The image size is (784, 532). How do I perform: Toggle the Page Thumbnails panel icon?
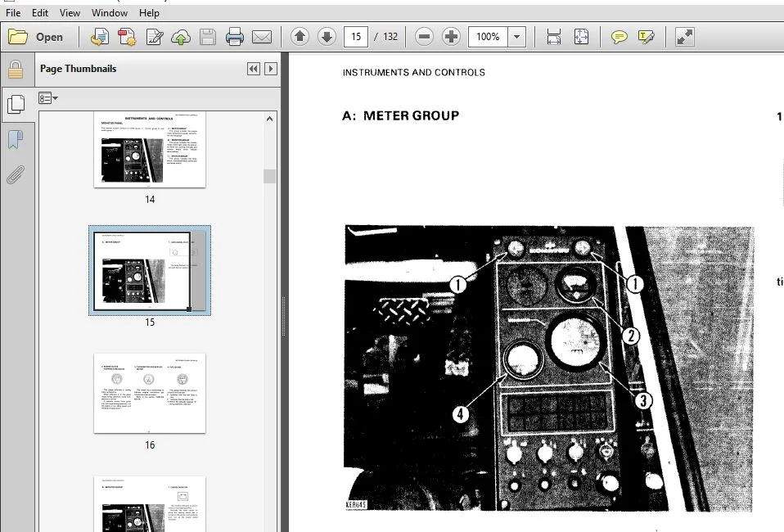[x=16, y=104]
